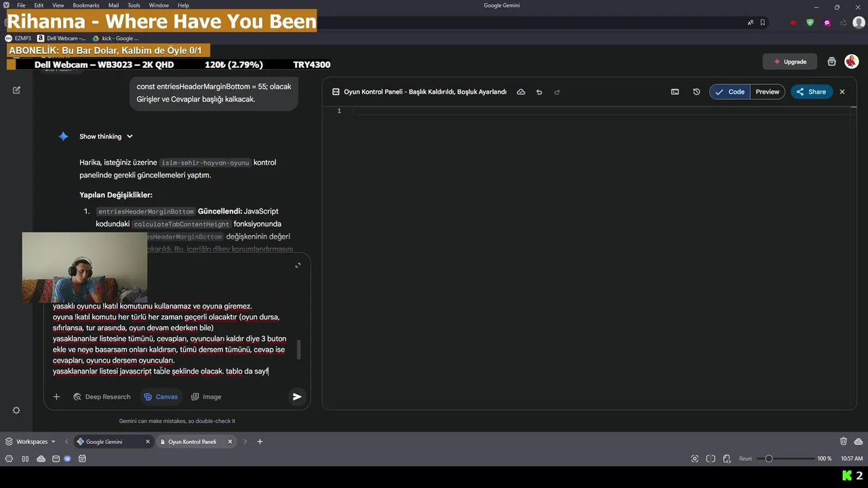Viewport: 868px width, 488px height.
Task: Open the purple extension icon
Action: click(x=827, y=22)
